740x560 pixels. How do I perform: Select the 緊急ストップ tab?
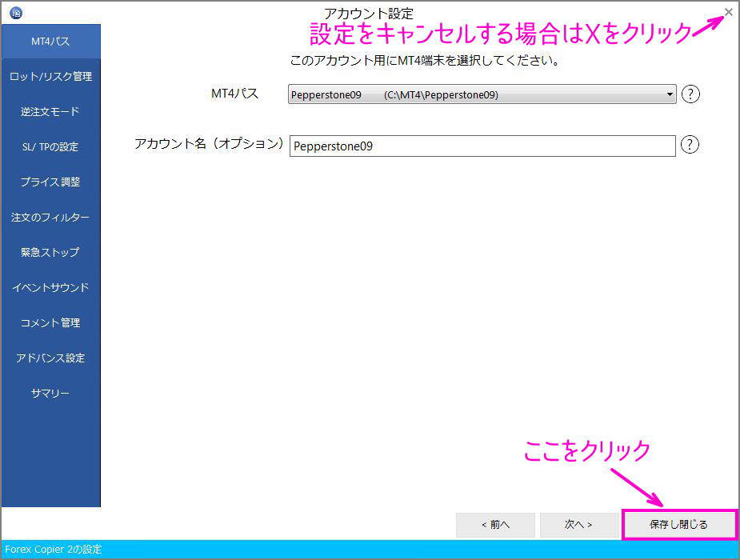click(50, 253)
